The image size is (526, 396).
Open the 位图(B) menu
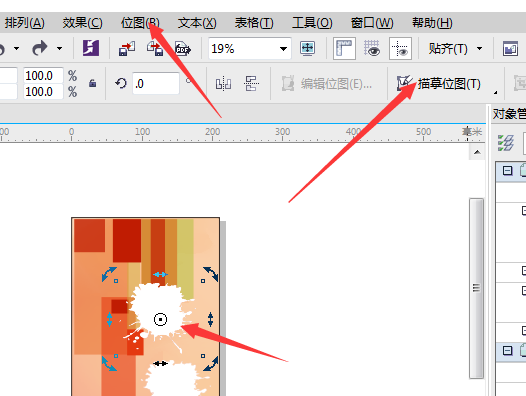pos(140,23)
